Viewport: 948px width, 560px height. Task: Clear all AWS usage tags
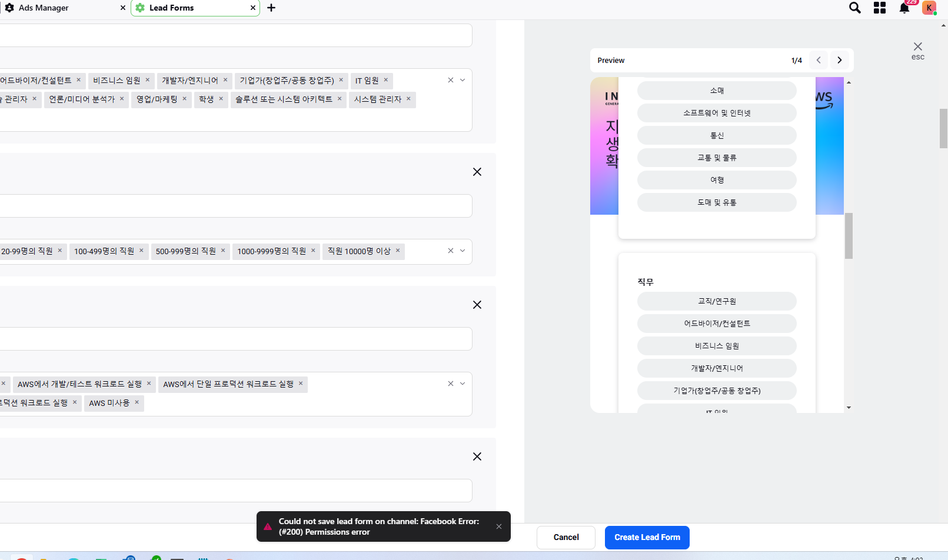point(451,384)
